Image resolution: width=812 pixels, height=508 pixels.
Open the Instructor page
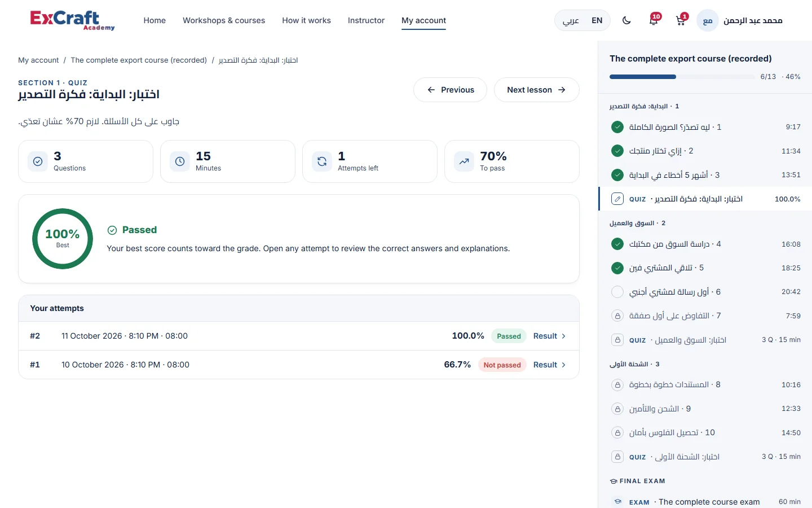366,20
